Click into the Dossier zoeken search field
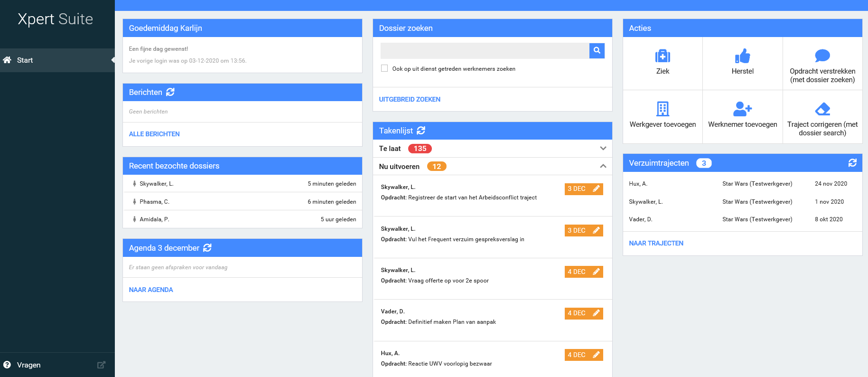This screenshot has width=868, height=377. [x=485, y=50]
